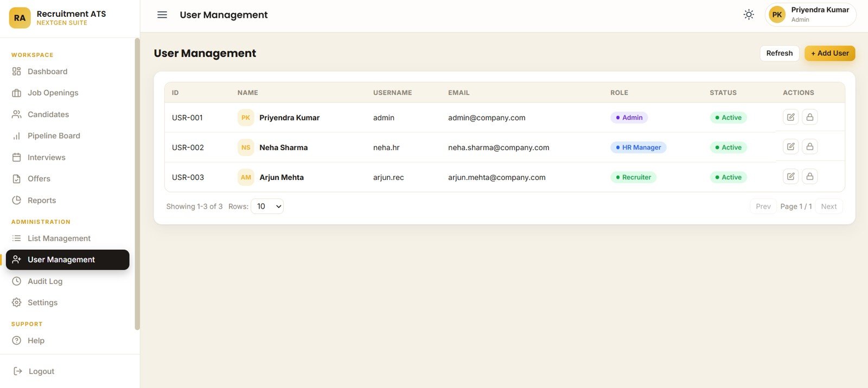Click the Settings gear icon
The image size is (868, 388).
point(17,302)
